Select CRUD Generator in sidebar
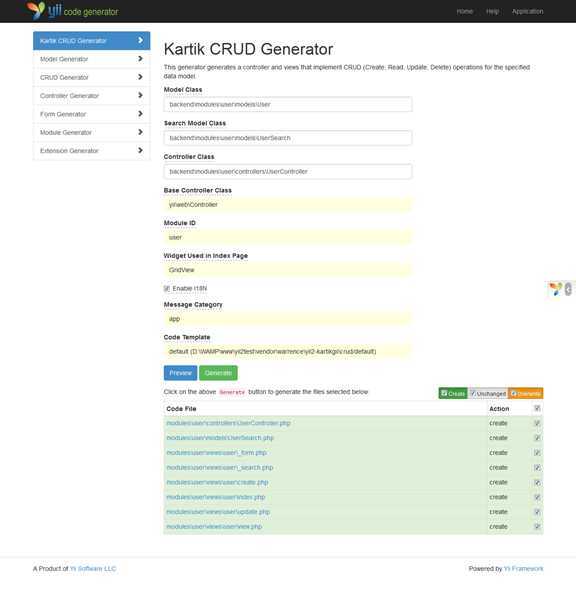 pos(92,77)
